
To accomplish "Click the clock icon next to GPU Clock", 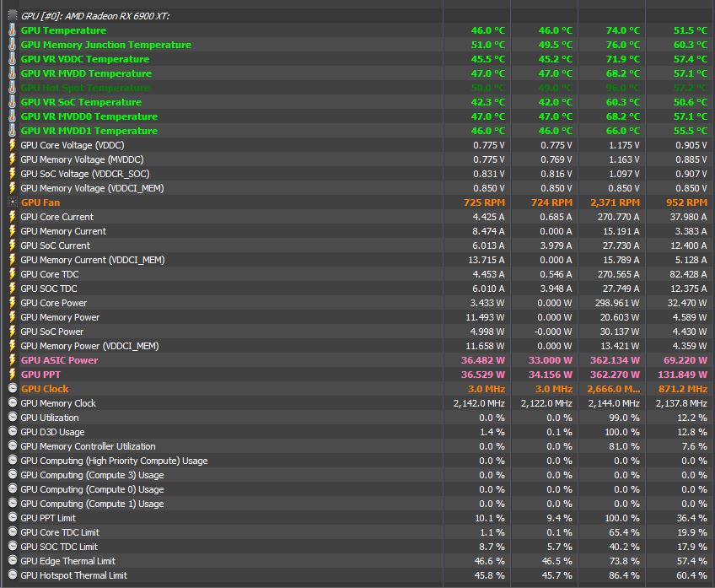I will point(13,389).
